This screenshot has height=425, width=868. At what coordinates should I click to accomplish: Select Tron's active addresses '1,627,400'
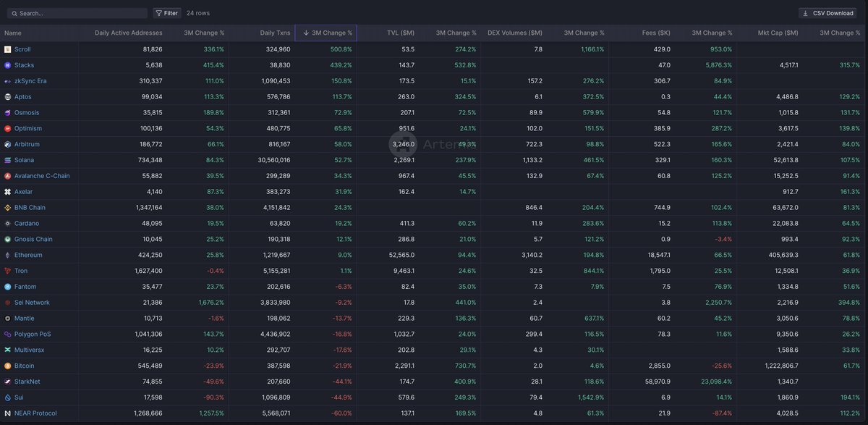point(147,271)
